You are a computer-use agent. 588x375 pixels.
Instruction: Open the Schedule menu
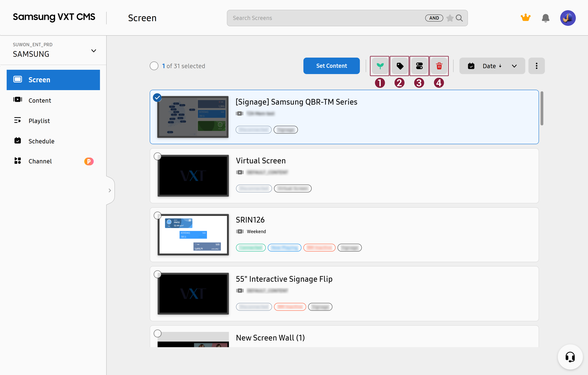[53, 141]
